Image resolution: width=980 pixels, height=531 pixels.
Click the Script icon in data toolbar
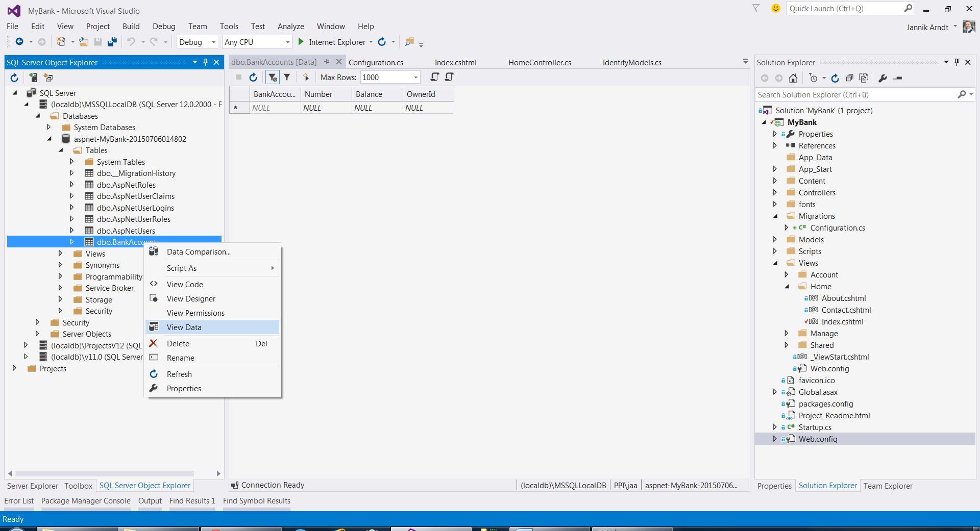tap(434, 77)
